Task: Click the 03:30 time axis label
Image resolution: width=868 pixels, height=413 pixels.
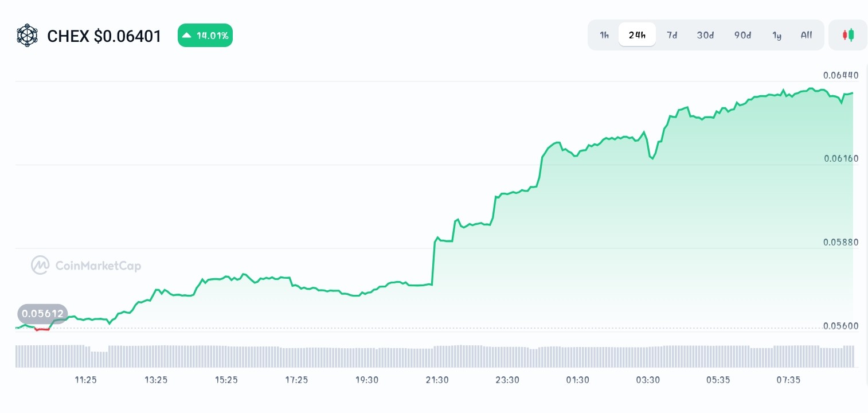Action: coord(648,380)
